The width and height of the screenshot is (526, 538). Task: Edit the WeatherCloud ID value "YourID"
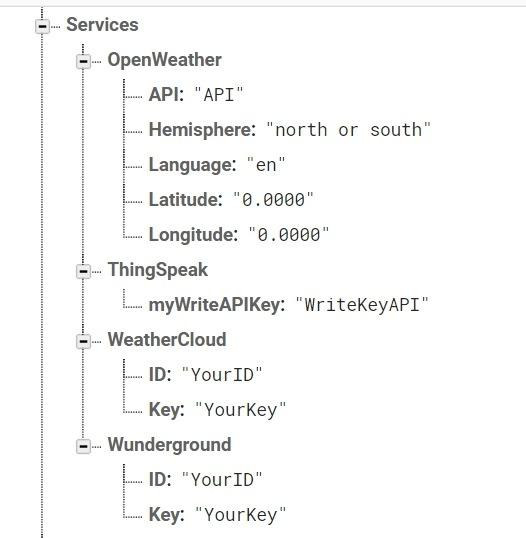click(222, 375)
